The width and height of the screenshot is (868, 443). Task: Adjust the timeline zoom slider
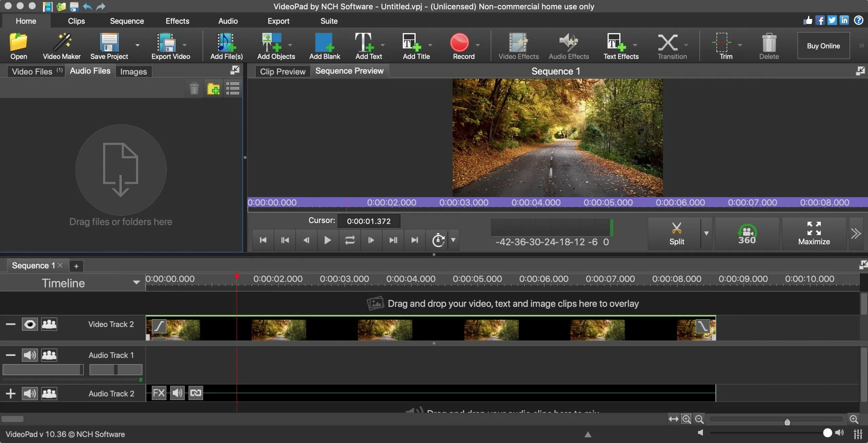[x=787, y=422]
